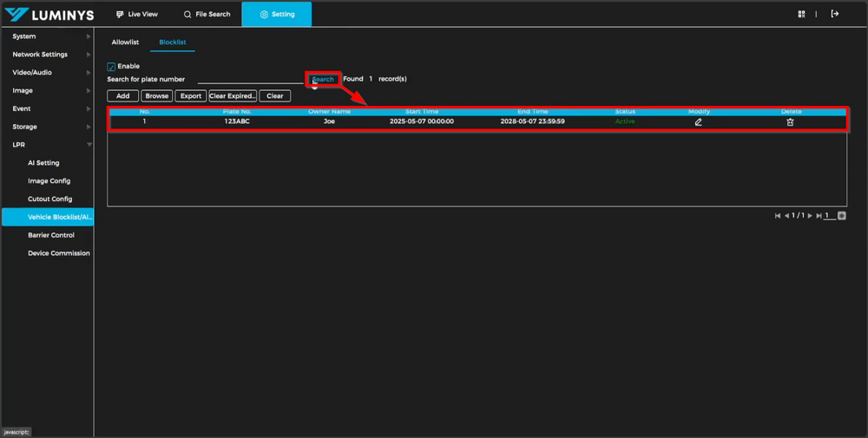Uncheck the Enable checkbox
Viewport: 868px width, 438px height.
pos(111,67)
